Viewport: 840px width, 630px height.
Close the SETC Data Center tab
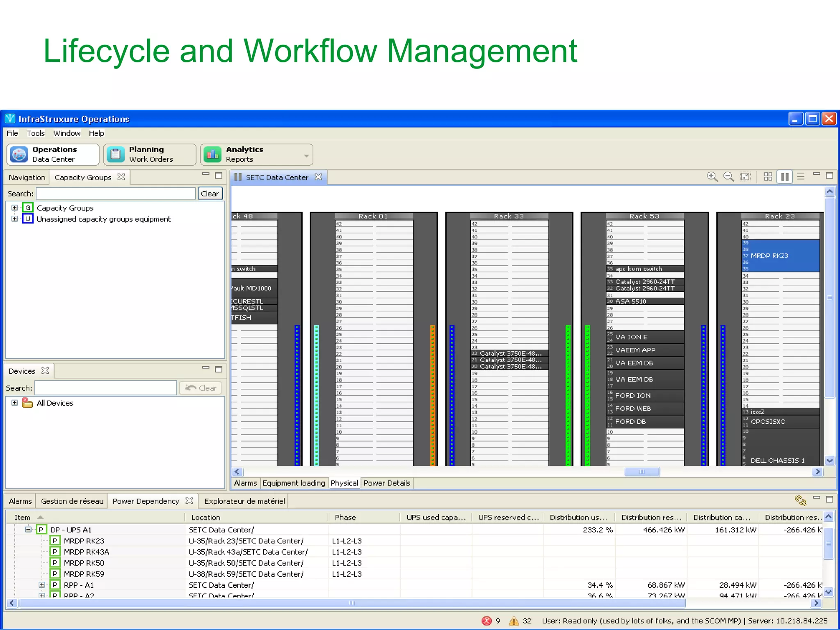tap(318, 177)
